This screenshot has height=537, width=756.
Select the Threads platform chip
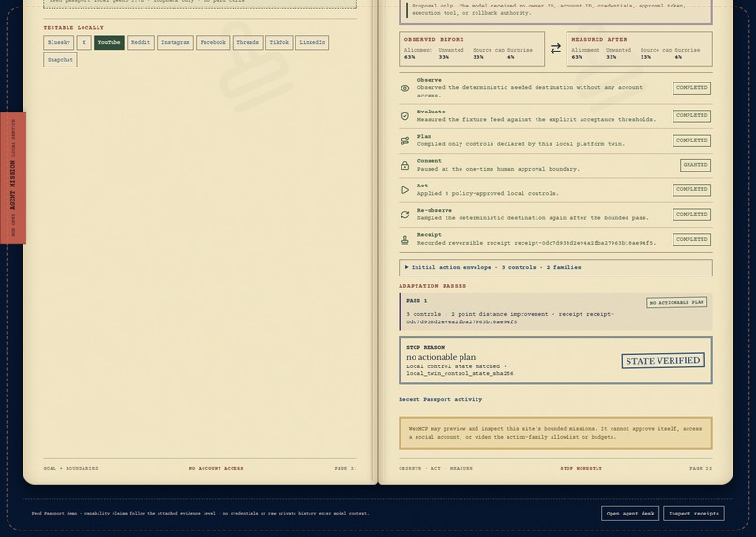click(x=248, y=42)
